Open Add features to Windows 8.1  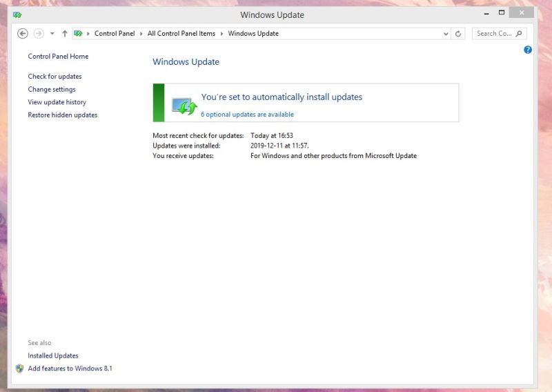click(x=70, y=369)
